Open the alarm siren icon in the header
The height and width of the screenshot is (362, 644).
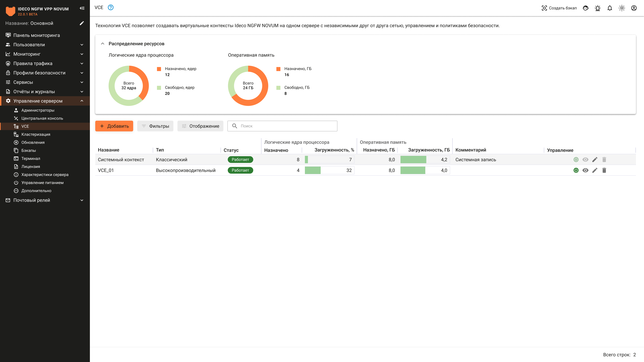click(x=598, y=8)
